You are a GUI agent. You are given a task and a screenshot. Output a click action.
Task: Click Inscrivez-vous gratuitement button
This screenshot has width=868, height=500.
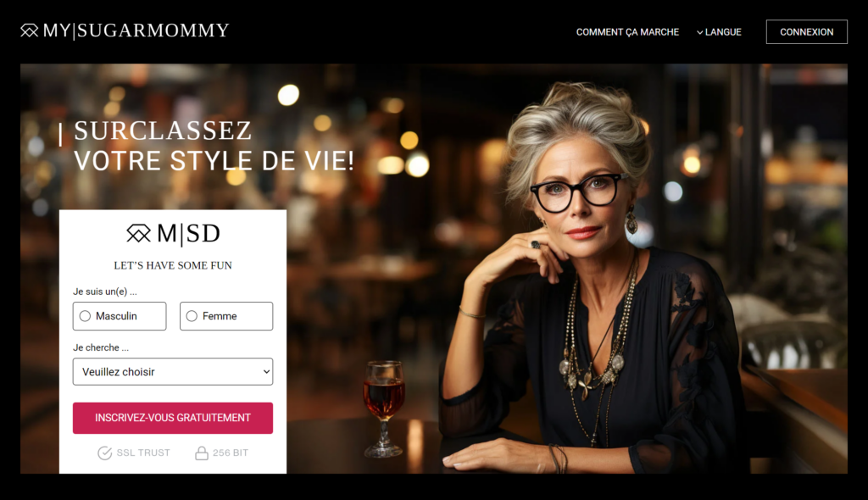(x=173, y=418)
